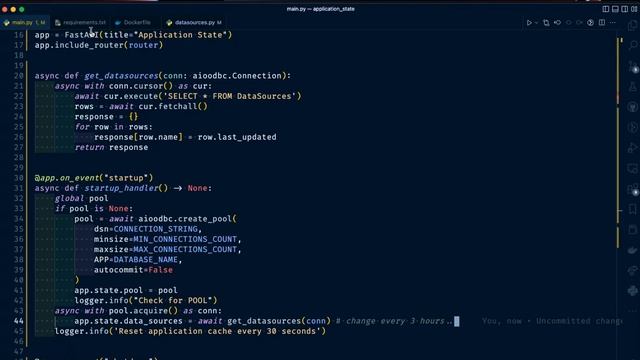
Task: Click the 'Check for POOL' log string
Action: point(176,300)
